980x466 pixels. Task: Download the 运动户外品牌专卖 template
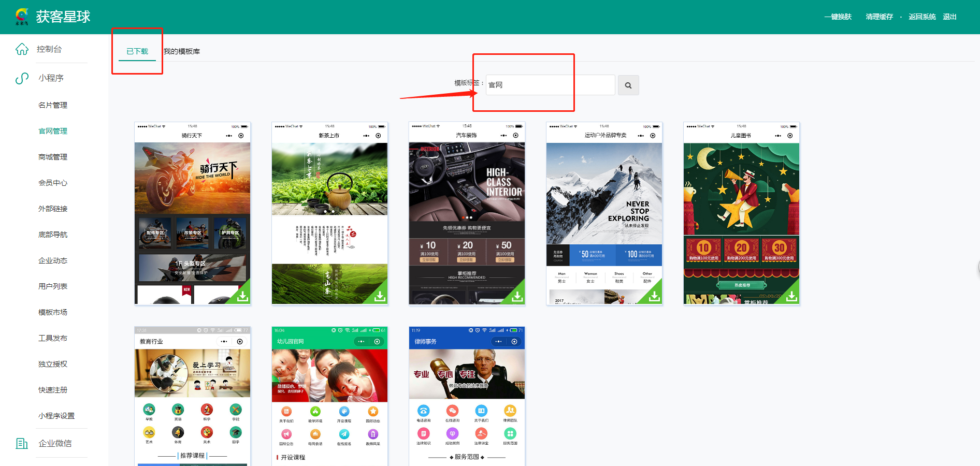coord(654,296)
